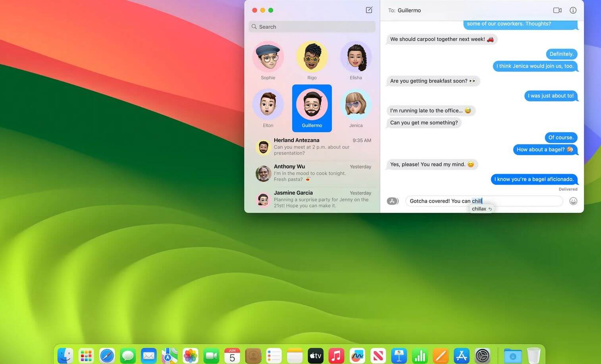Click the 'Of course.' message bubble
This screenshot has width=601, height=364.
pos(561,137)
